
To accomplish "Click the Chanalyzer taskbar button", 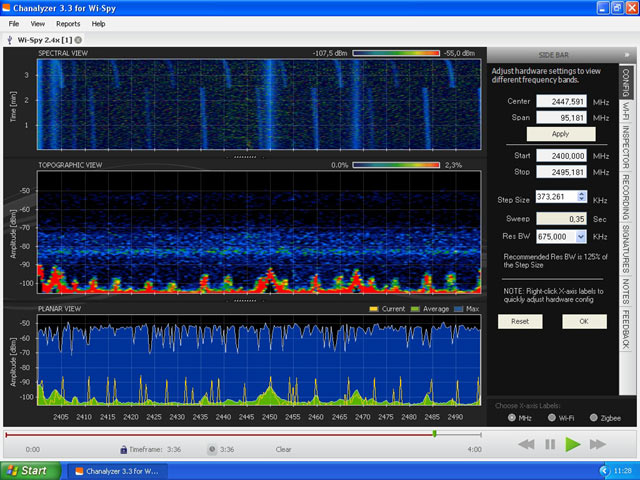I will pyautogui.click(x=117, y=471).
